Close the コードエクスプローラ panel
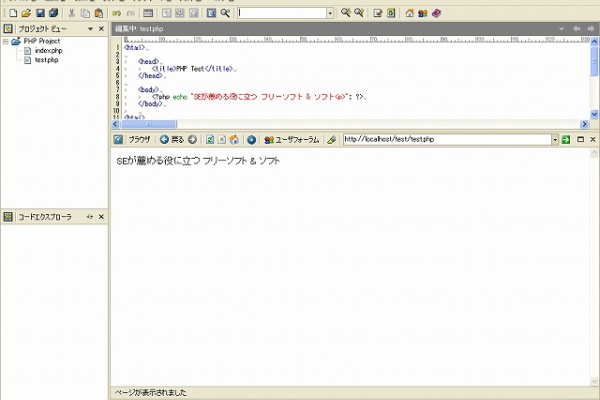 coord(101,217)
